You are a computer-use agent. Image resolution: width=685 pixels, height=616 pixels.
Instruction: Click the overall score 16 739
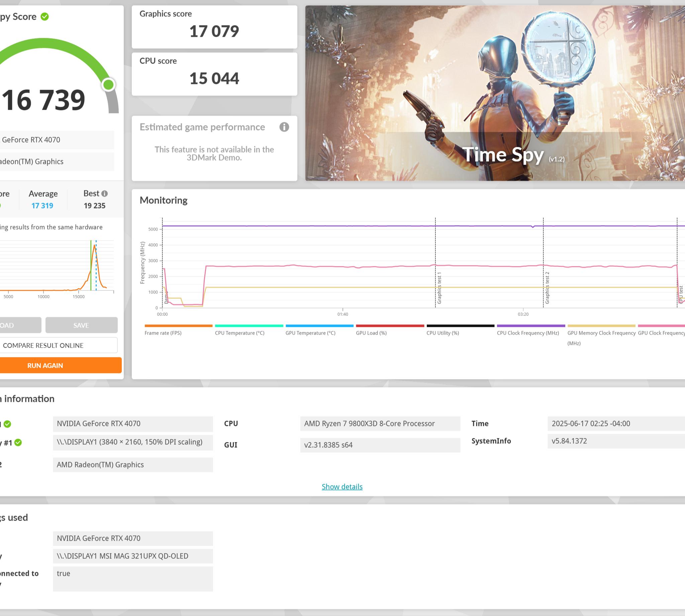coord(43,100)
